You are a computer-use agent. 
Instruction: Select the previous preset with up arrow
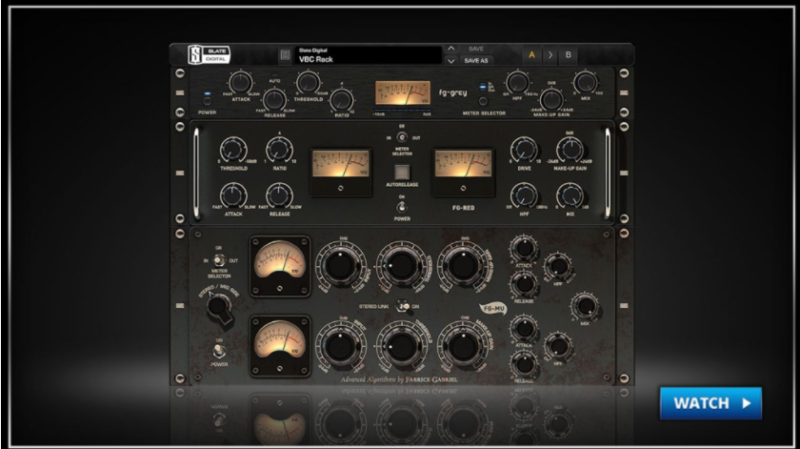point(451,48)
